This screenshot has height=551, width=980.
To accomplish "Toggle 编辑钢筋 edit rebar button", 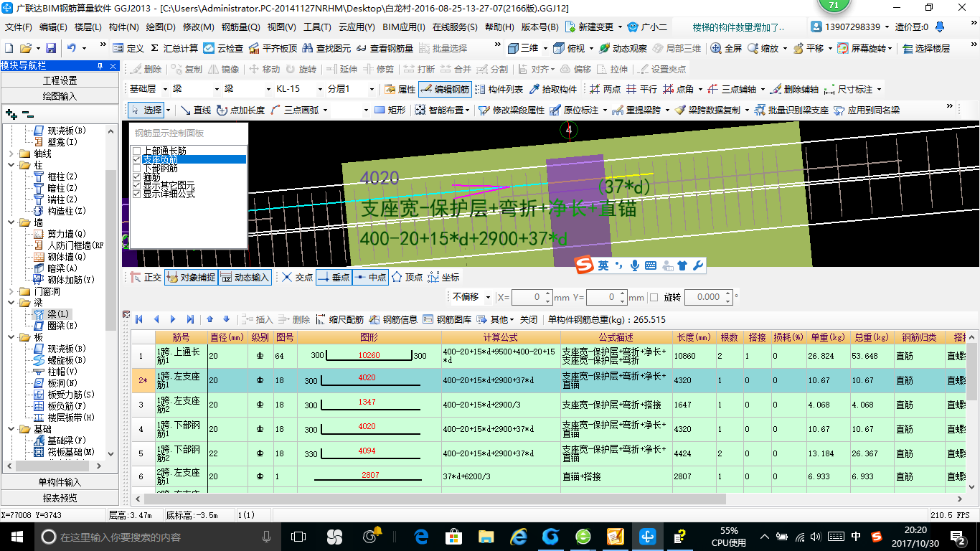I will tap(445, 90).
